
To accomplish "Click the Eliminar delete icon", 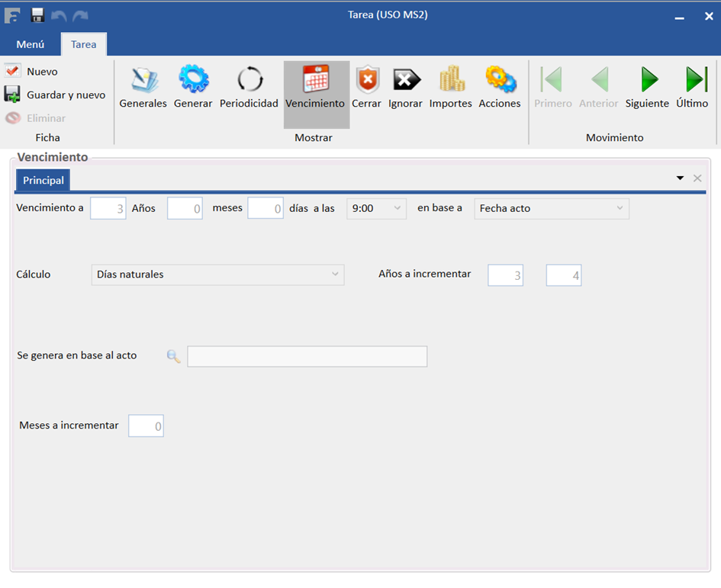I will 13,118.
